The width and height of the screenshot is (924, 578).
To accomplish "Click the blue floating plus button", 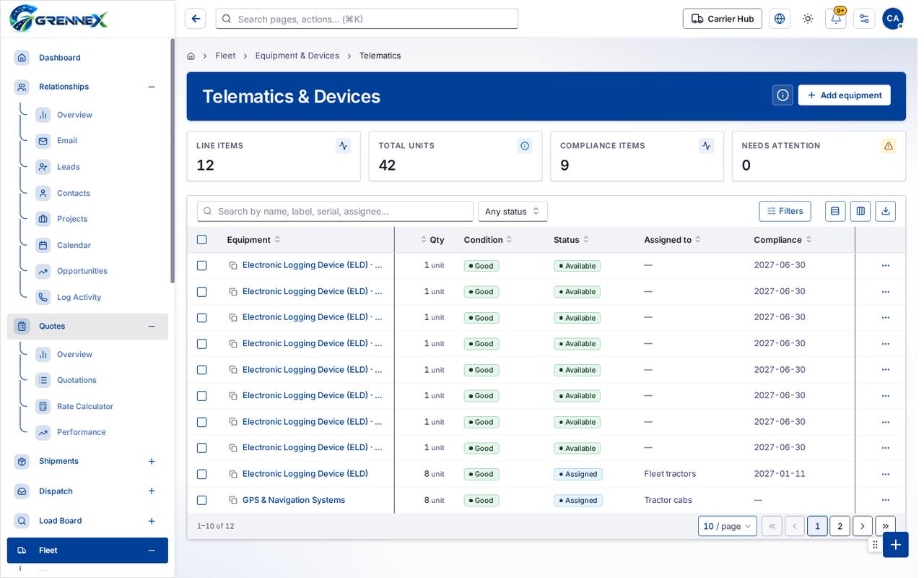I will (x=896, y=545).
